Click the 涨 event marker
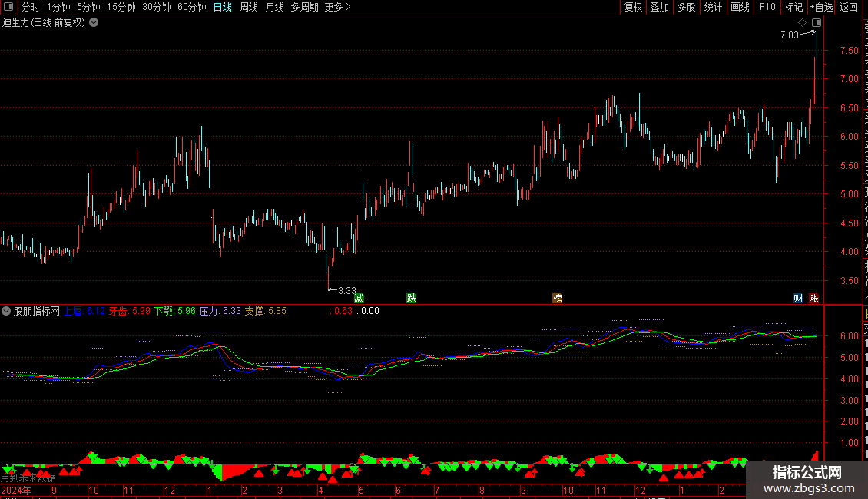Image resolution: width=868 pixels, height=499 pixels. [x=813, y=298]
